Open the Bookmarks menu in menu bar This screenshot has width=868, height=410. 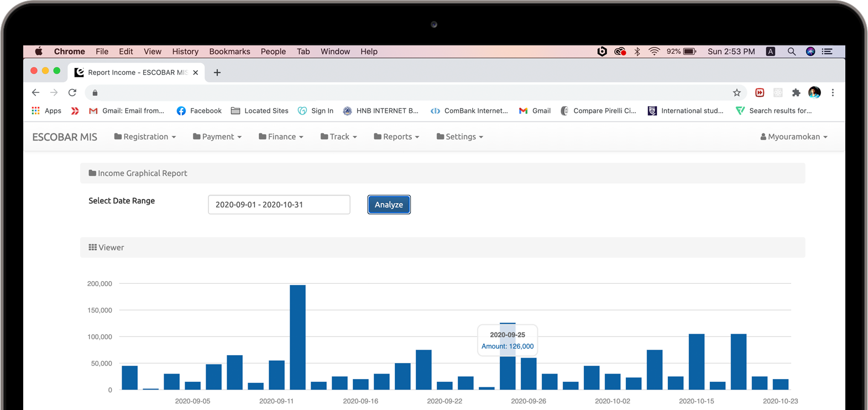pos(229,51)
